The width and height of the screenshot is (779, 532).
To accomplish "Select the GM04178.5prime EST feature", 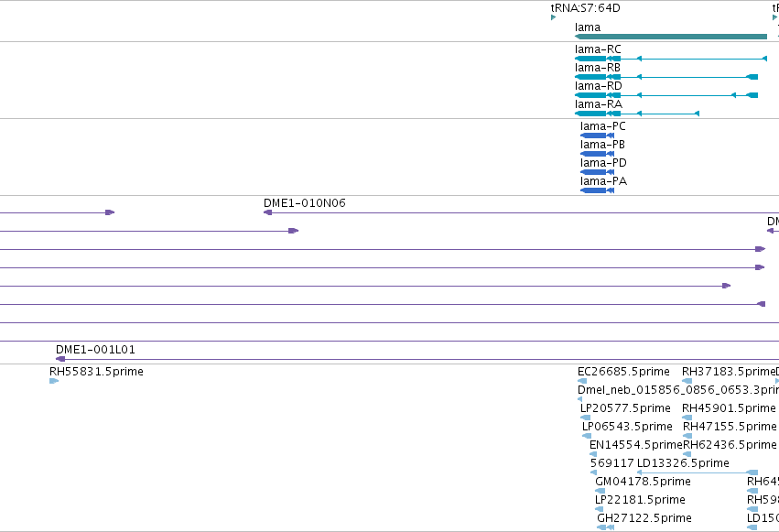I will pos(600,491).
